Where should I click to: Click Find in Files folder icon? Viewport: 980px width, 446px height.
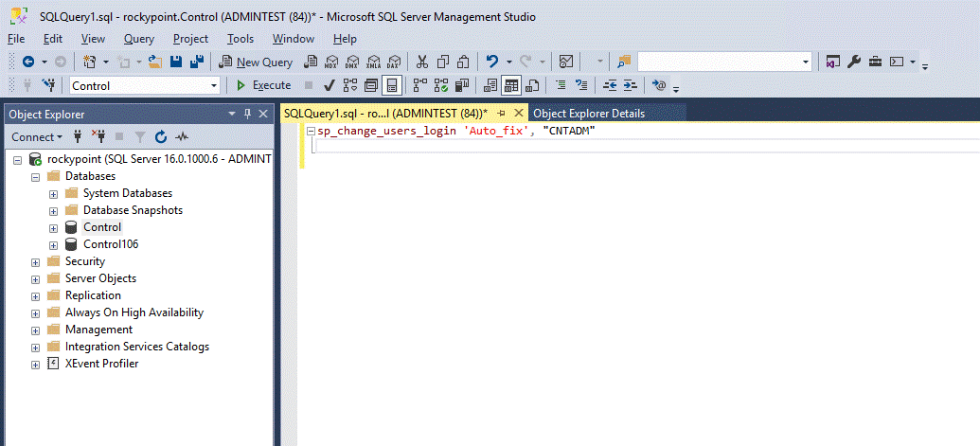(624, 62)
